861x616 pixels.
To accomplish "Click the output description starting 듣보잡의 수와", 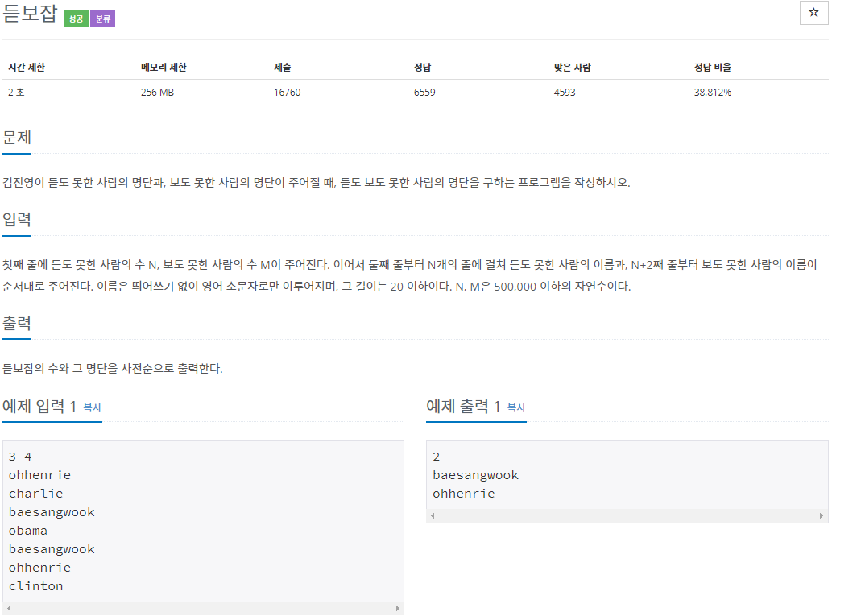I will click(x=113, y=369).
